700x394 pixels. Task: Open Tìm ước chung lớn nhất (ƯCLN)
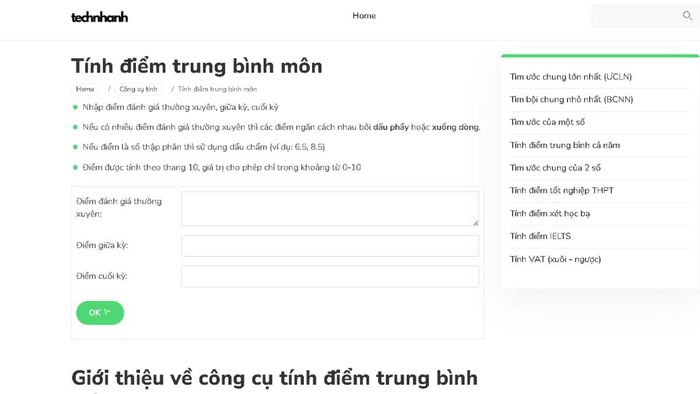(571, 77)
